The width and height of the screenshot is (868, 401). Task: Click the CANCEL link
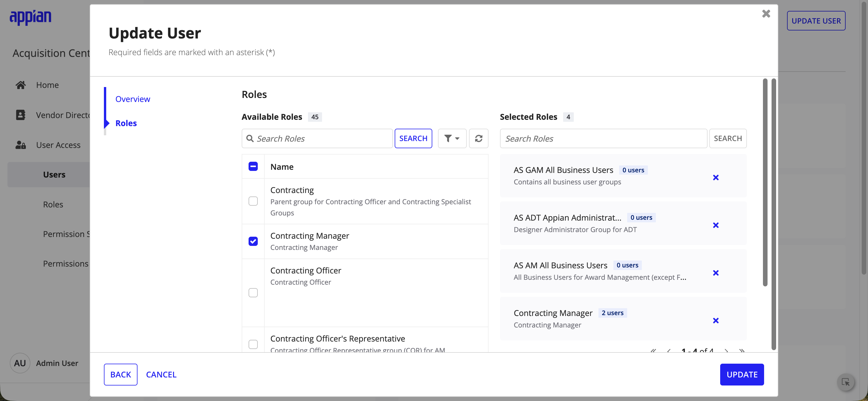161,375
